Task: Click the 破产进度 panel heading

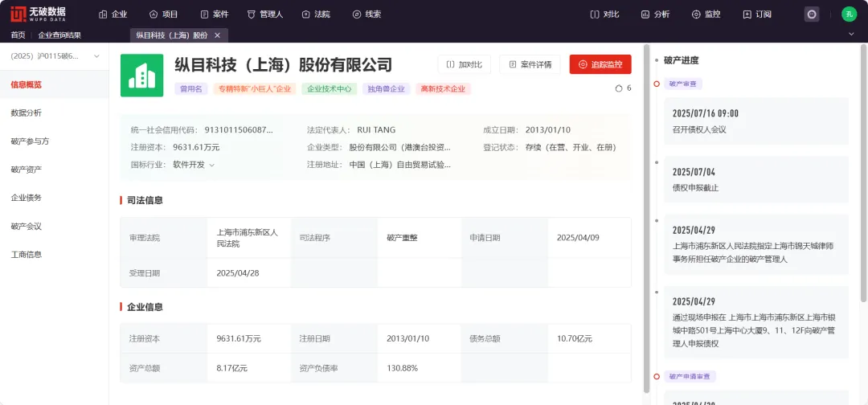Action: (x=681, y=60)
